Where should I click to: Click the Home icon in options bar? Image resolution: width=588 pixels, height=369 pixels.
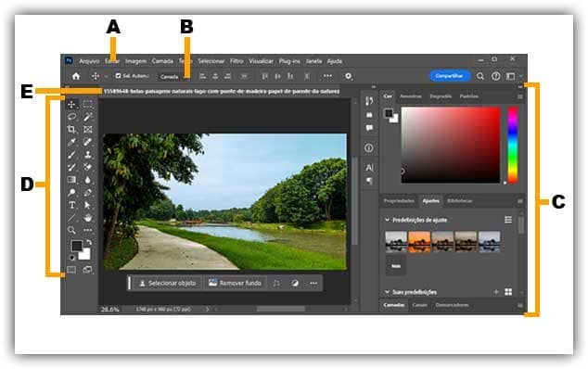point(76,76)
